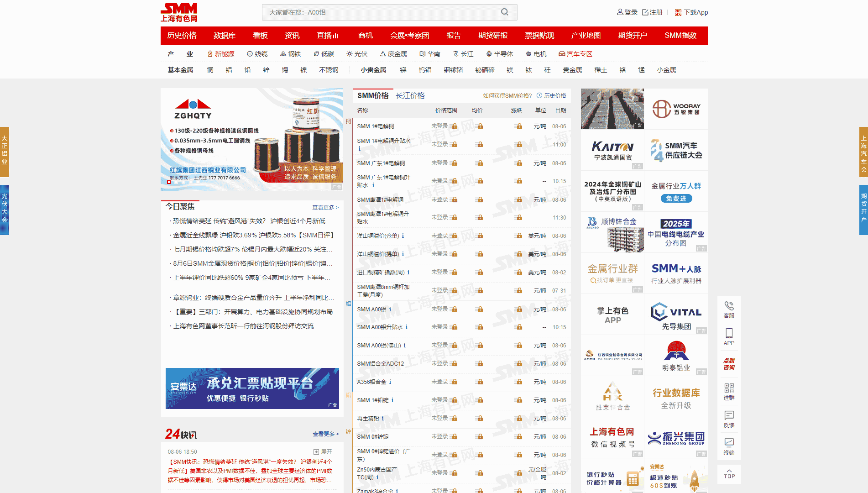Viewport: 868px width, 493px height.
Task: Click the info icon beside A356铝合金
Action: tap(390, 382)
